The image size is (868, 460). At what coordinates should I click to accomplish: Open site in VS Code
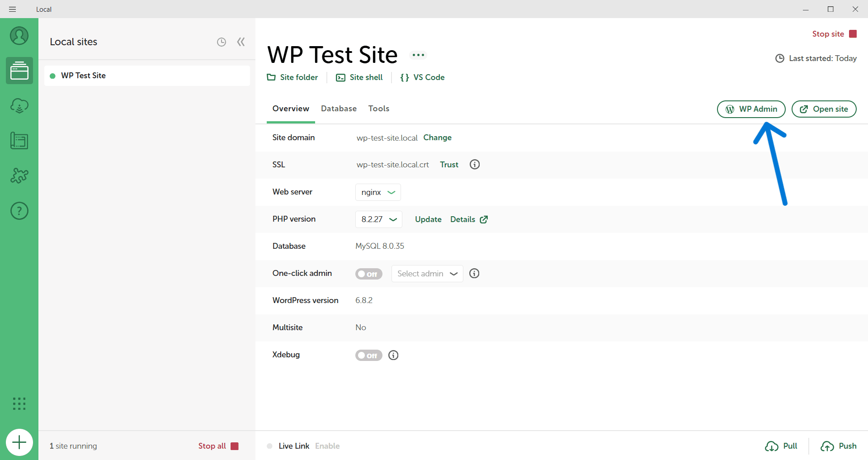click(422, 77)
